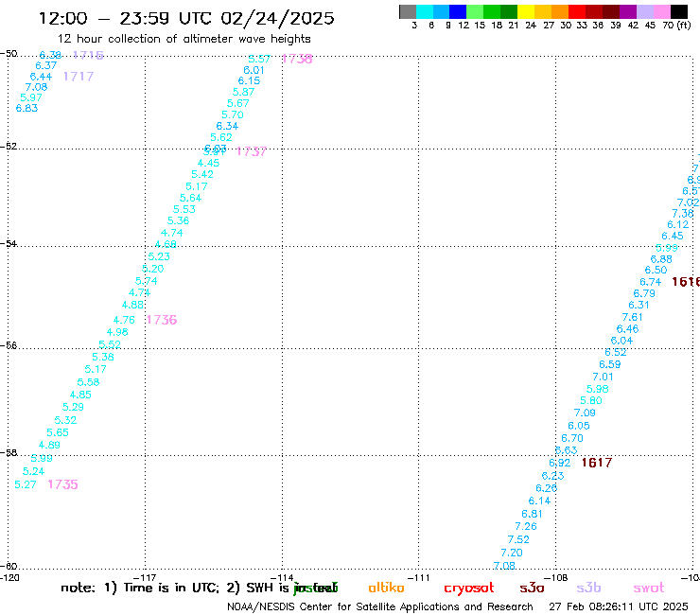The height and width of the screenshot is (615, 700).
Task: Select the black swatch at the legend end
Action: pos(679,11)
